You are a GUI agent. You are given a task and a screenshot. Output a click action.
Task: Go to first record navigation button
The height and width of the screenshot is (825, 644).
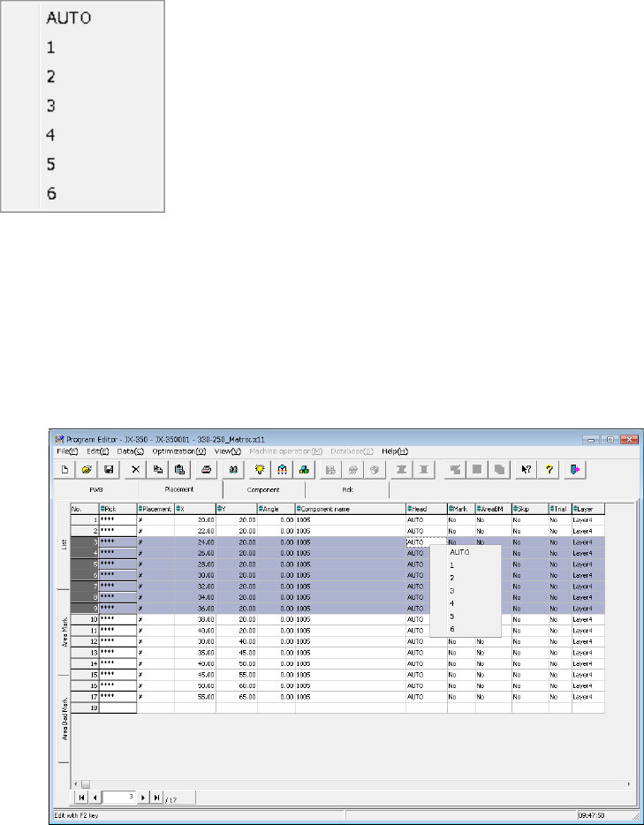[x=82, y=798]
